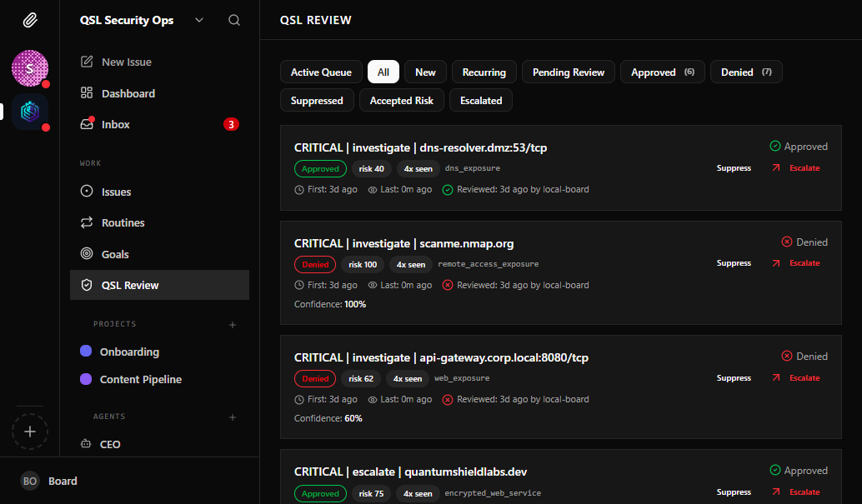The image size is (862, 504).
Task: Click the dns_exposure label
Action: tap(472, 168)
